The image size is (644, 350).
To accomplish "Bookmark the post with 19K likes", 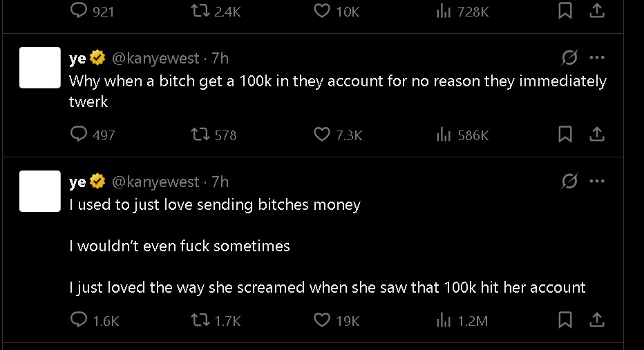I will tap(565, 320).
